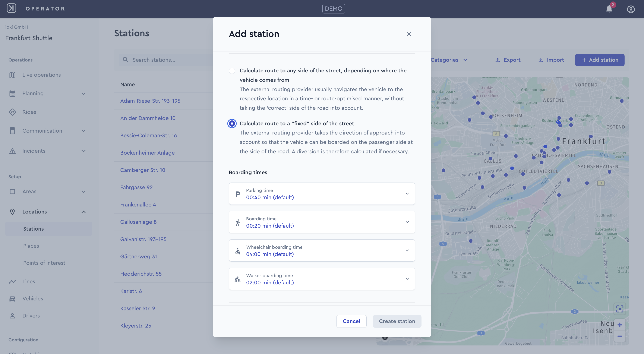Screen dimensions: 644x354
Task: Open the Stations sidebar item
Action: [x=48, y=229]
